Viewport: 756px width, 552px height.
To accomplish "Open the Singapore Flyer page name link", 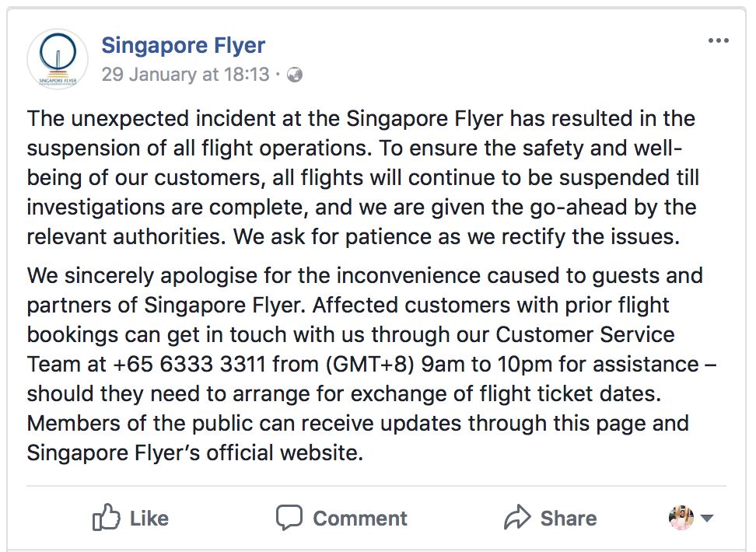I will tap(183, 45).
